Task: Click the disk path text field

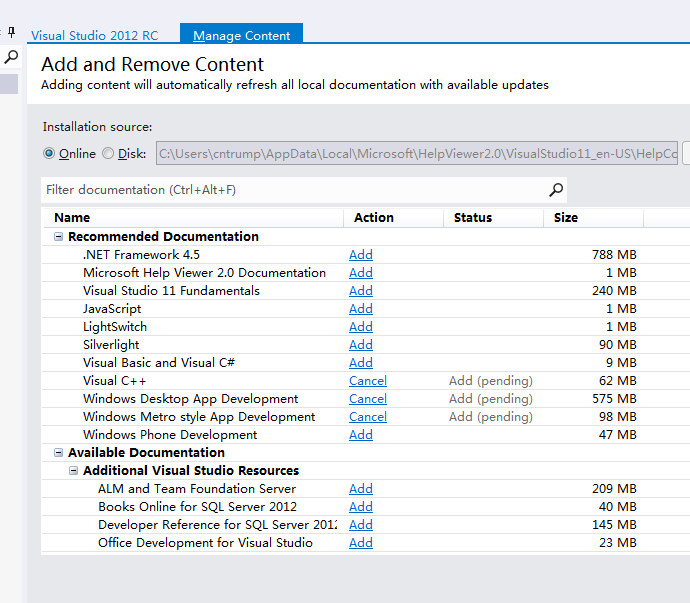Action: (417, 153)
